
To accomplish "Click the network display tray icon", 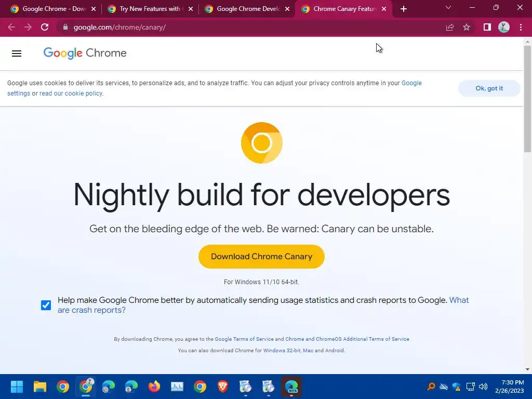I will [470, 387].
